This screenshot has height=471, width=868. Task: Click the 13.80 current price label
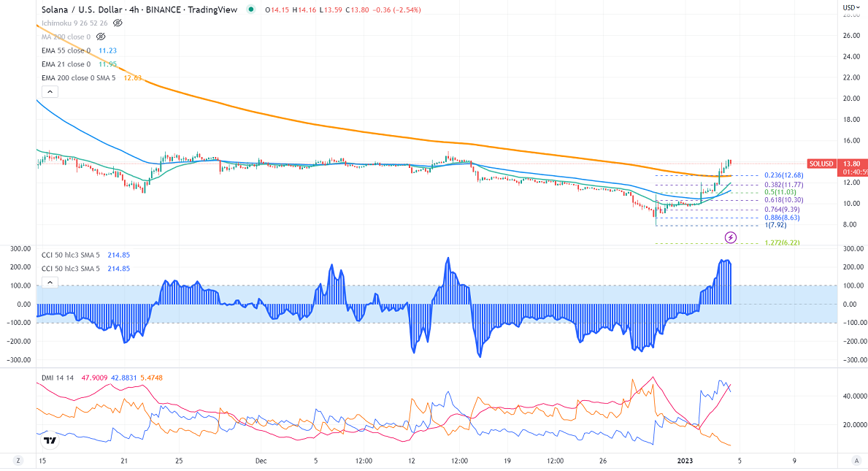pyautogui.click(x=851, y=164)
